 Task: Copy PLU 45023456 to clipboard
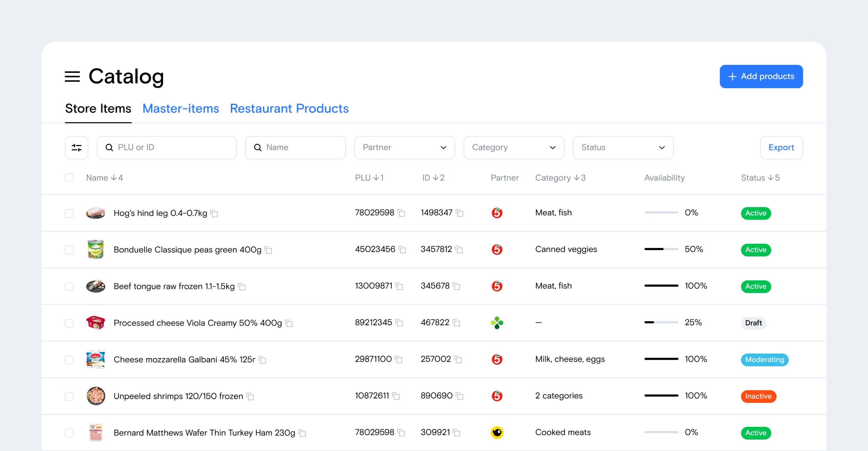click(x=402, y=249)
